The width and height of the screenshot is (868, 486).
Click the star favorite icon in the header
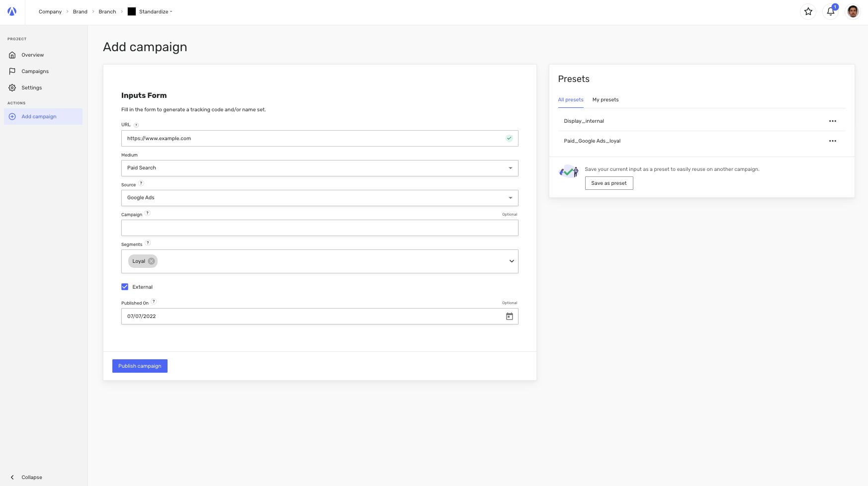pos(808,11)
